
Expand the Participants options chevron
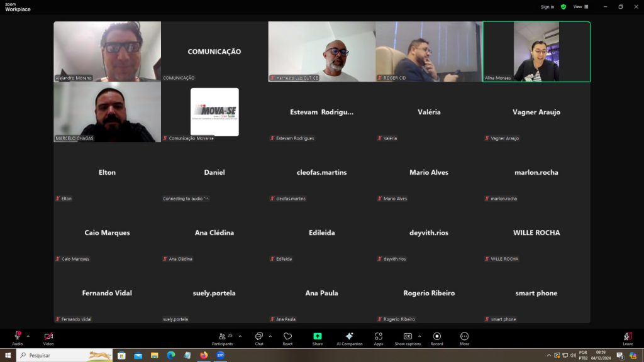tap(240, 336)
